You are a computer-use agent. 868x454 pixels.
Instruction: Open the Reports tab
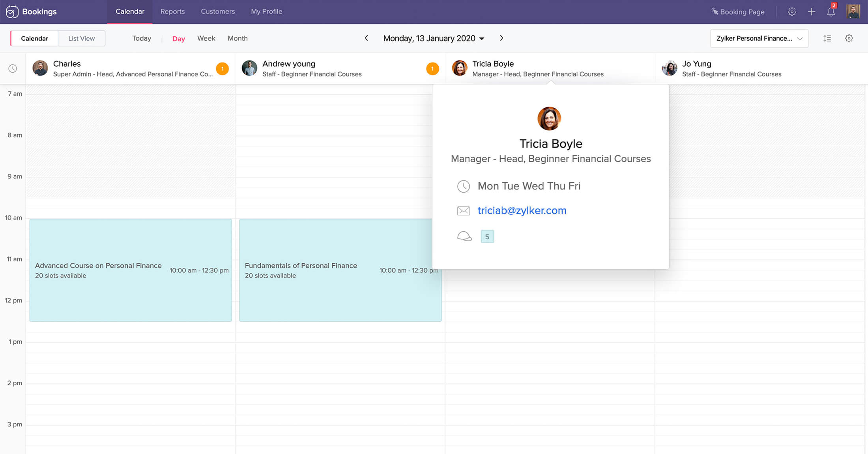pos(172,11)
